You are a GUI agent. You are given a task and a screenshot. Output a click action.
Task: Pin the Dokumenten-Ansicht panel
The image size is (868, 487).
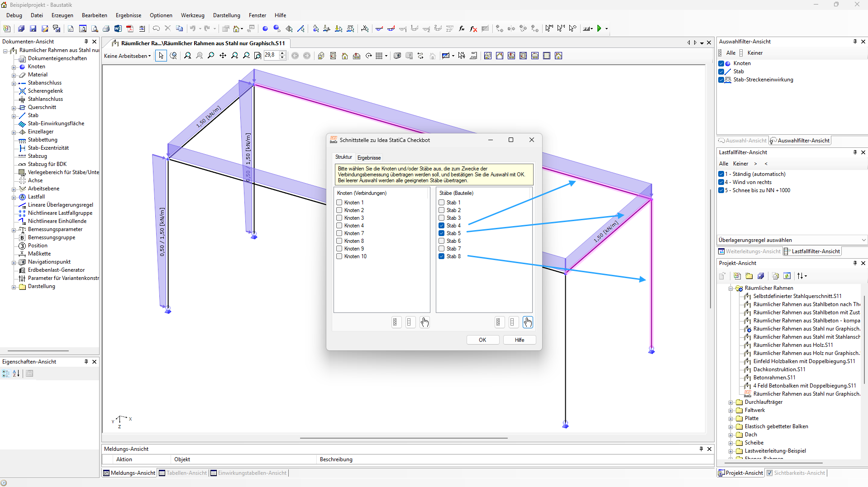coord(86,42)
